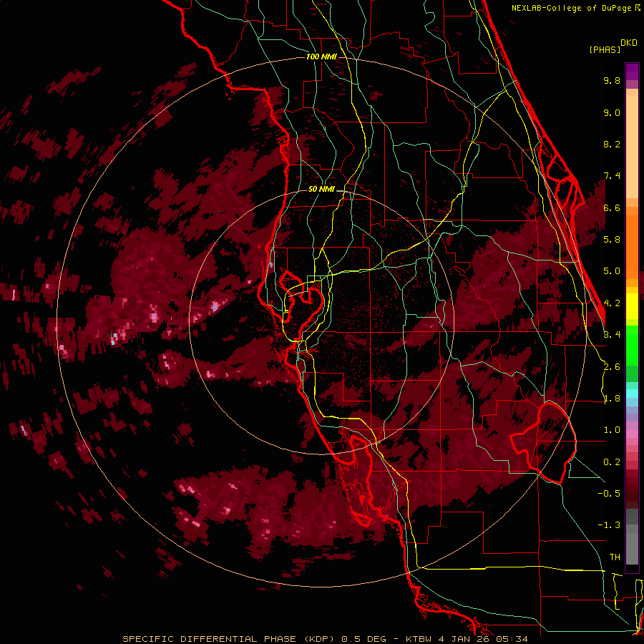Click the 1.0 scale value
This screenshot has height=644, width=644.
pyautogui.click(x=612, y=430)
